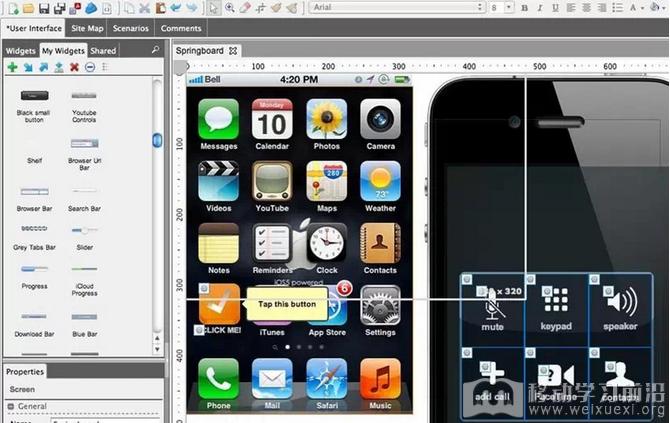Screen dimensions: 670x423
Task: Select the arrow pointer tool
Action: (x=214, y=8)
